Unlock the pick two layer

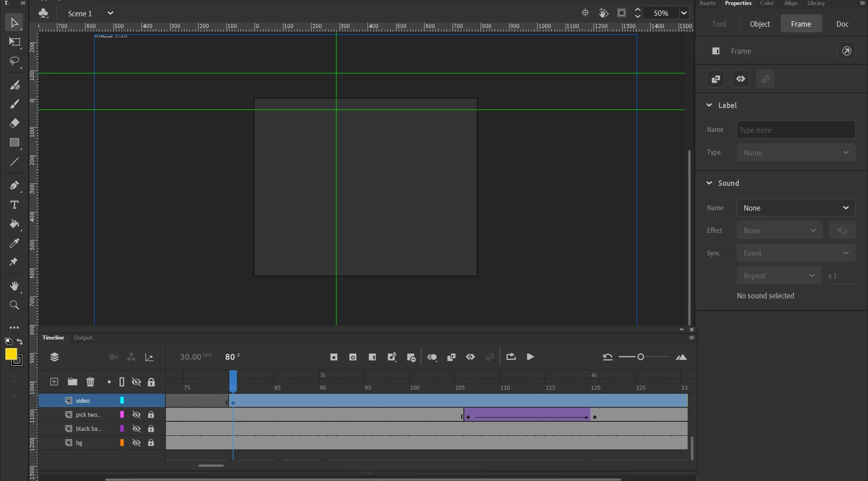click(x=151, y=415)
